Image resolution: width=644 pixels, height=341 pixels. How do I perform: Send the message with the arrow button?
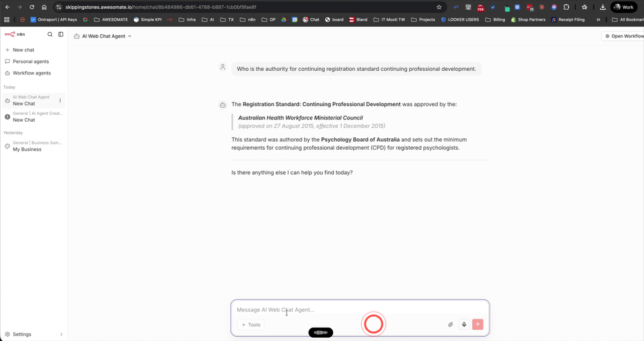click(477, 324)
